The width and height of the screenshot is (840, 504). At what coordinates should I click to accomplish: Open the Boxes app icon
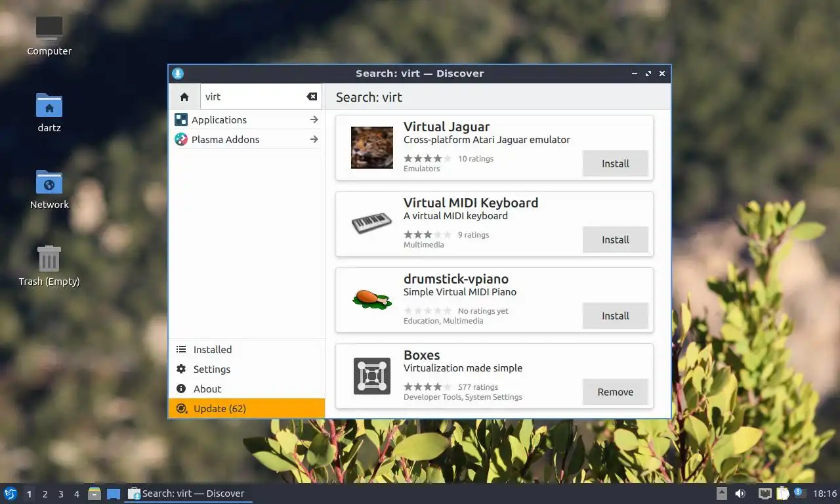coord(372,376)
